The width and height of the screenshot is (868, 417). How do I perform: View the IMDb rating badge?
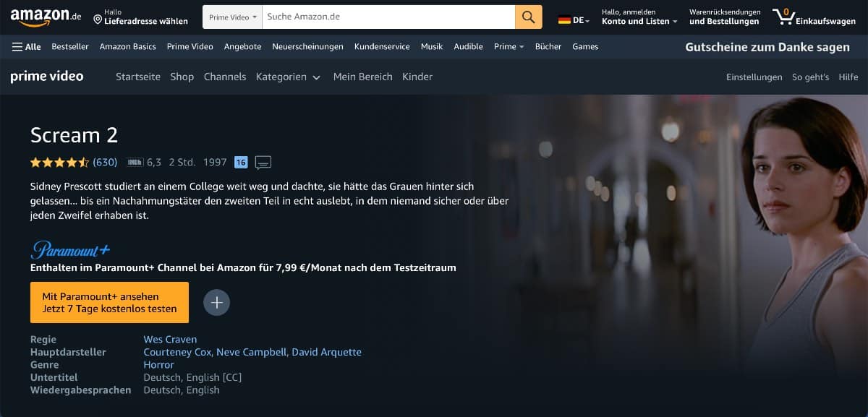pos(135,162)
